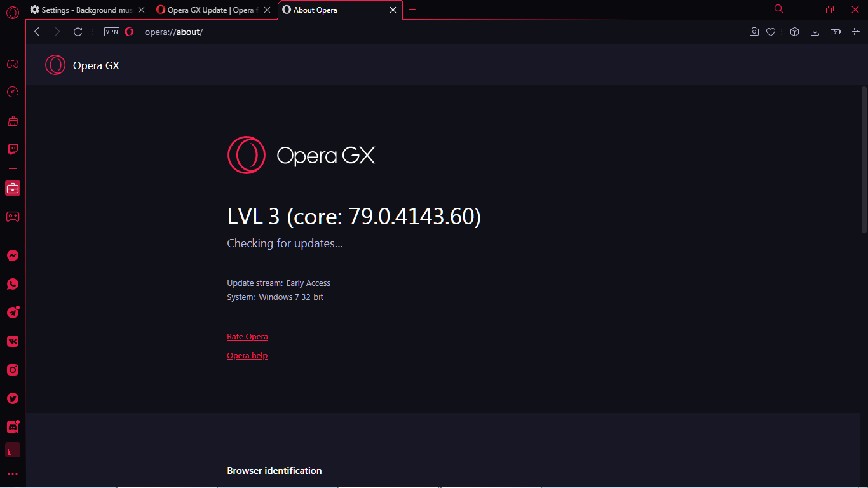Click the Rate Opera link
Screen dimensions: 868x488
coord(247,337)
